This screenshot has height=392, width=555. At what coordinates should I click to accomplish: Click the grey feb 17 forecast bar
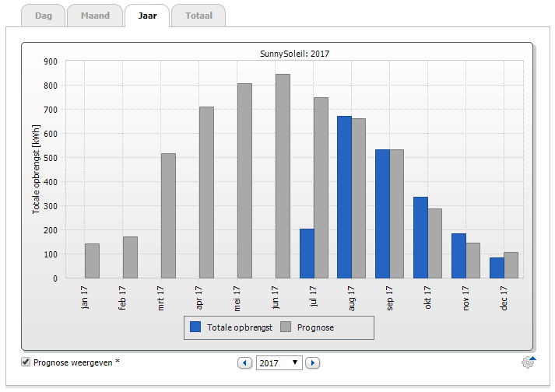click(130, 257)
